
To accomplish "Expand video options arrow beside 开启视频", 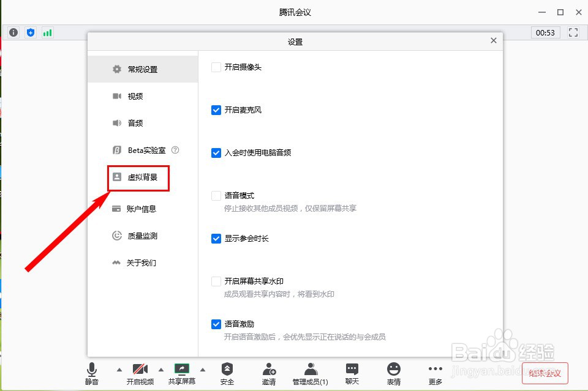I will 161,370.
